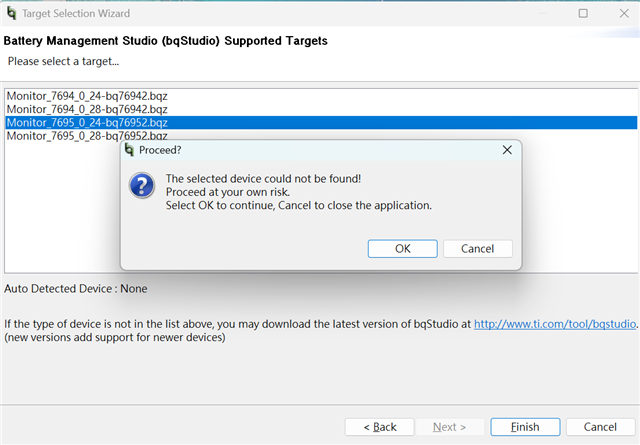Viewport: 640px width, 445px height.
Task: Minimize the Target Selection Wizard window
Action: click(543, 13)
